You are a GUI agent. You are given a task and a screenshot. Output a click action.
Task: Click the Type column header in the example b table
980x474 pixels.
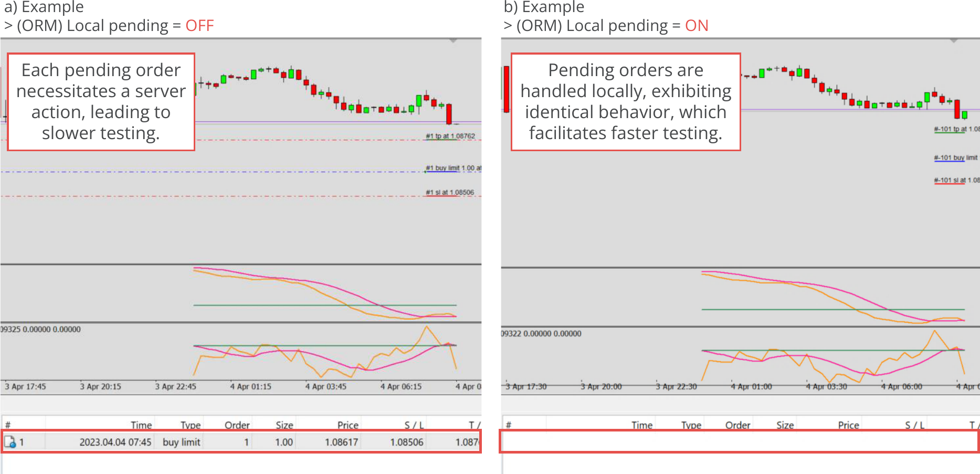[x=691, y=425]
